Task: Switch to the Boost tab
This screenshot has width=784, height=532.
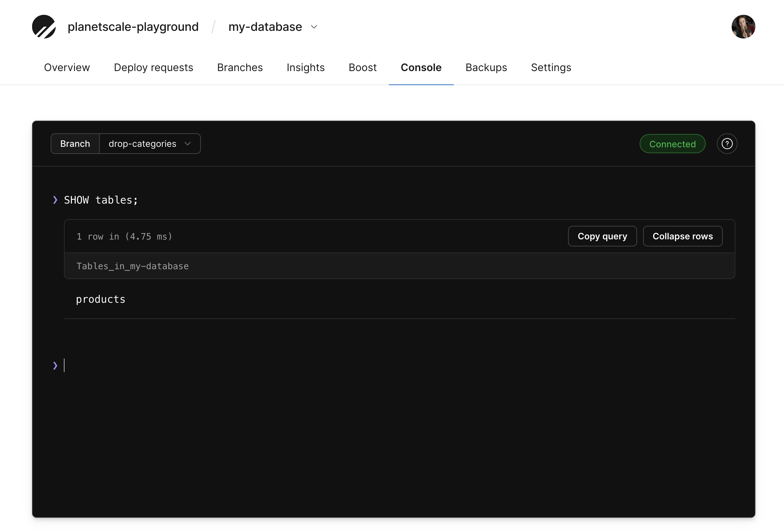Action: tap(363, 67)
